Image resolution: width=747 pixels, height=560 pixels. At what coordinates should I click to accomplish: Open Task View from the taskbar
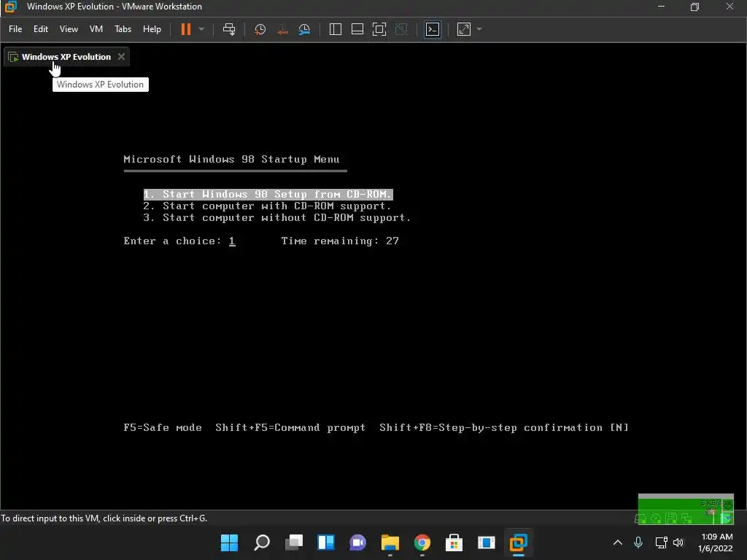point(294,542)
